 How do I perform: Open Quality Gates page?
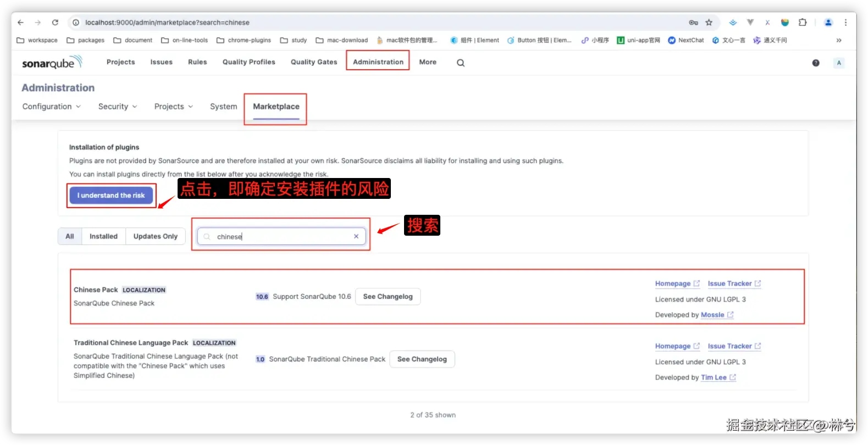click(314, 62)
